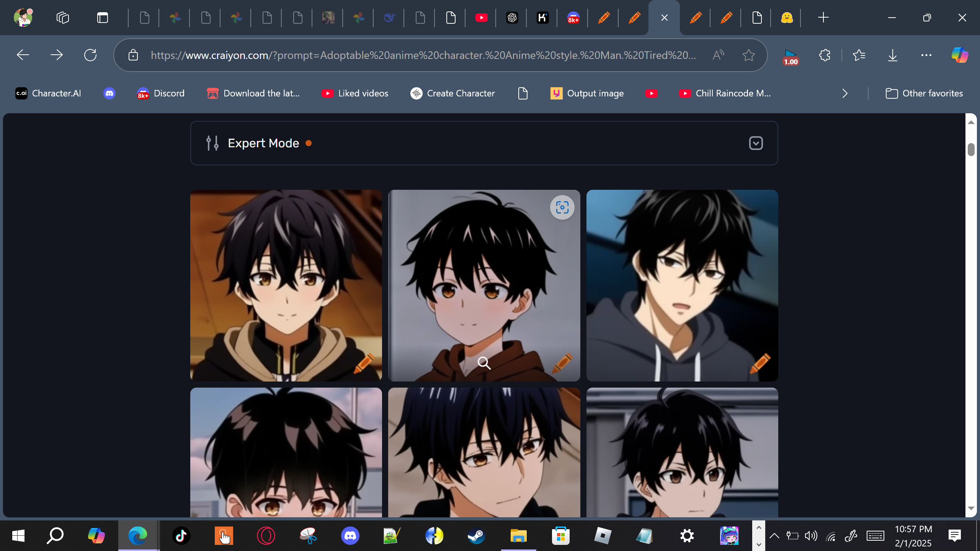Open the Liked videos bookmark
980x551 pixels.
(355, 93)
